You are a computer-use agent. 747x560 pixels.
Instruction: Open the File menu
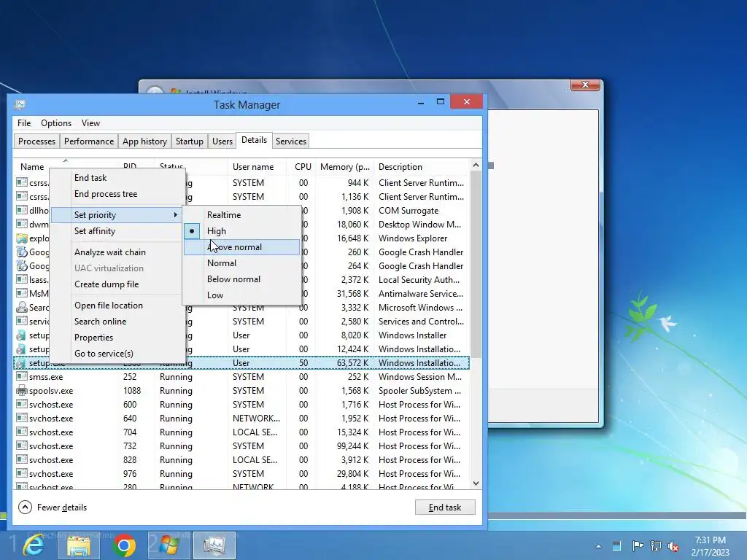[x=24, y=122]
